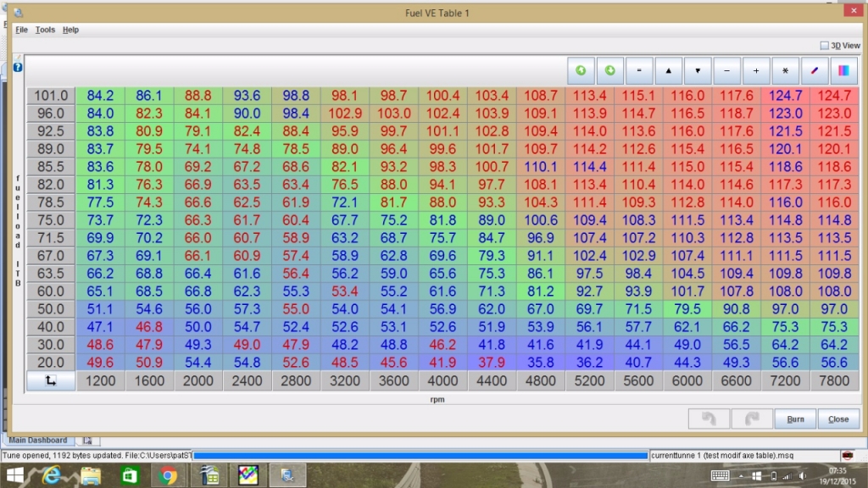Click the Burn button
The image size is (868, 488).
(795, 419)
